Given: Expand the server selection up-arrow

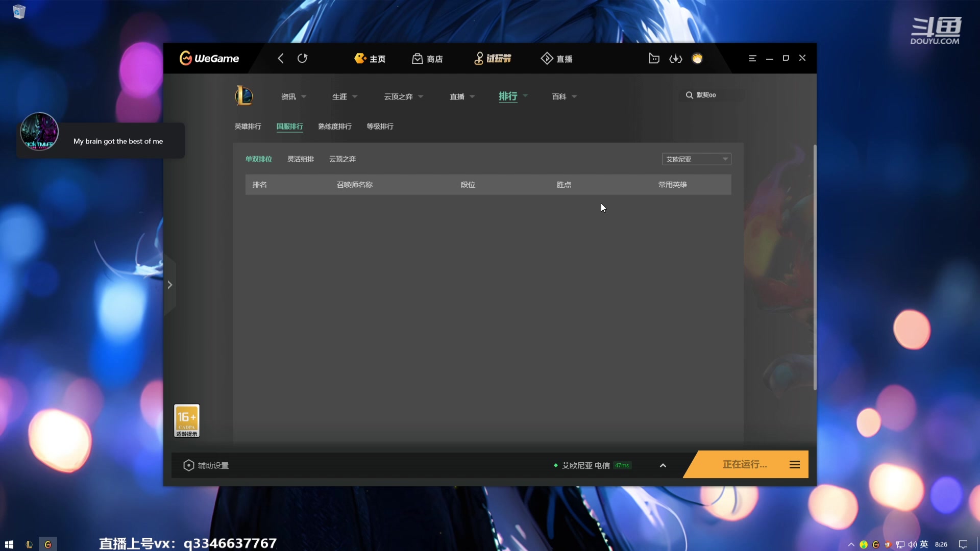Looking at the screenshot, I should [x=663, y=465].
